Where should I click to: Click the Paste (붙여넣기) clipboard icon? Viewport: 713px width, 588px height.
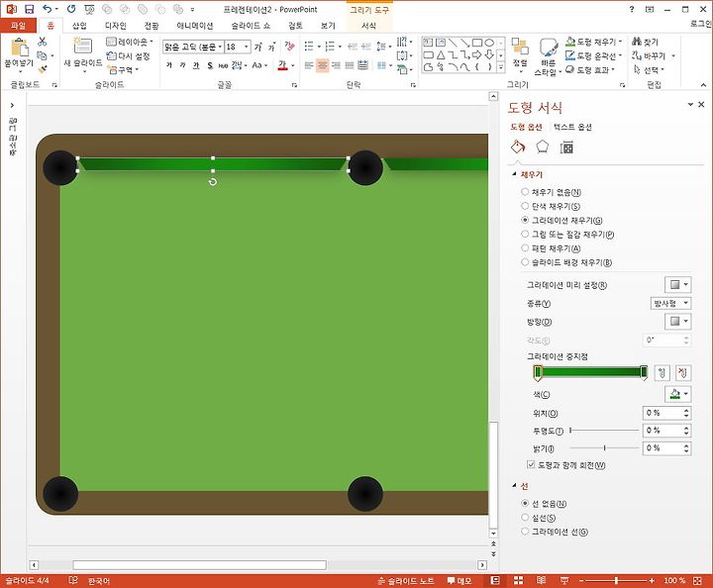point(19,48)
